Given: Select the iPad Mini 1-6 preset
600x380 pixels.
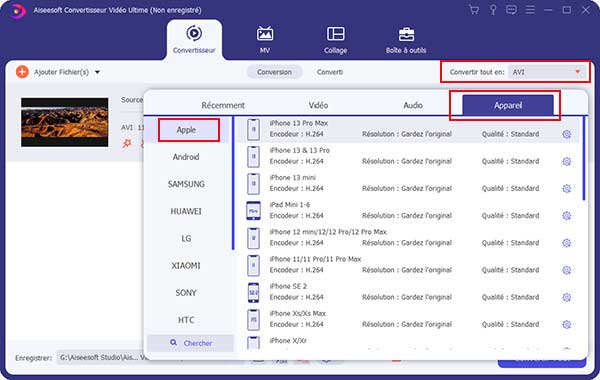Looking at the screenshot, I should pyautogui.click(x=408, y=210).
